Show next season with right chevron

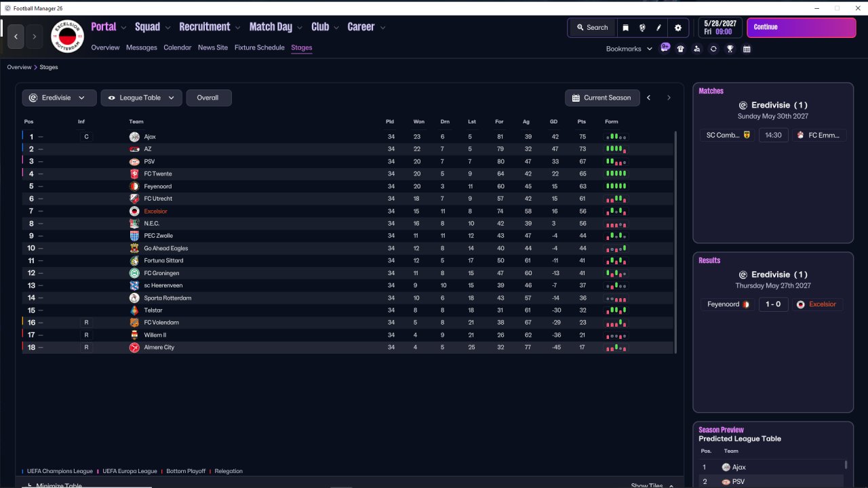[x=669, y=98]
